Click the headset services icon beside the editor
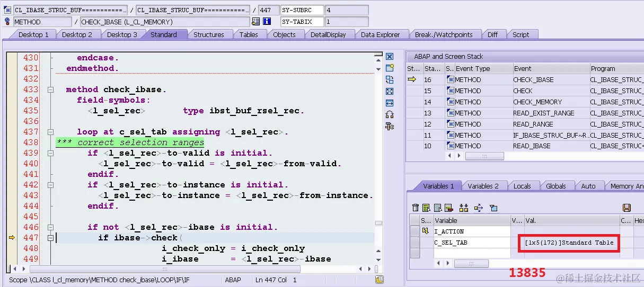This screenshot has height=287, width=644. point(390,114)
